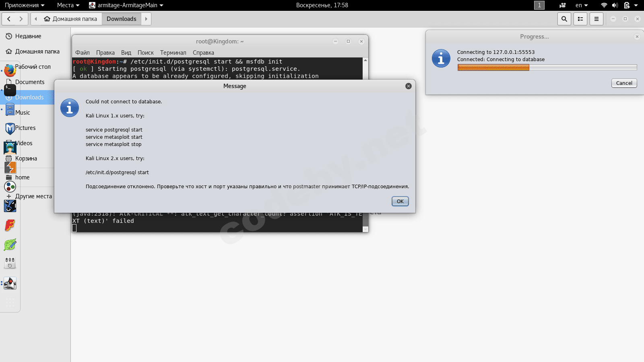Open the Armitage anime-girl dock icon
The height and width of the screenshot is (362, 644).
[10, 148]
